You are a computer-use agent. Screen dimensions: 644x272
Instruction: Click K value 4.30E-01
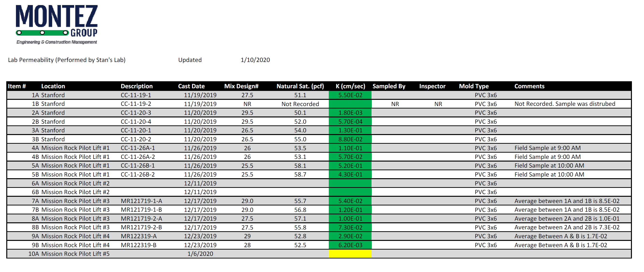tap(350, 175)
